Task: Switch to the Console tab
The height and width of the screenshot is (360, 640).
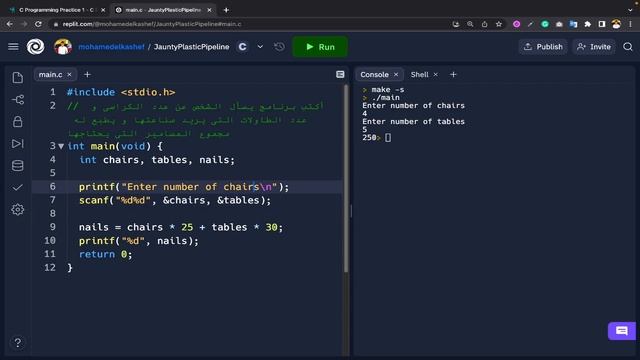Action: [x=374, y=75]
